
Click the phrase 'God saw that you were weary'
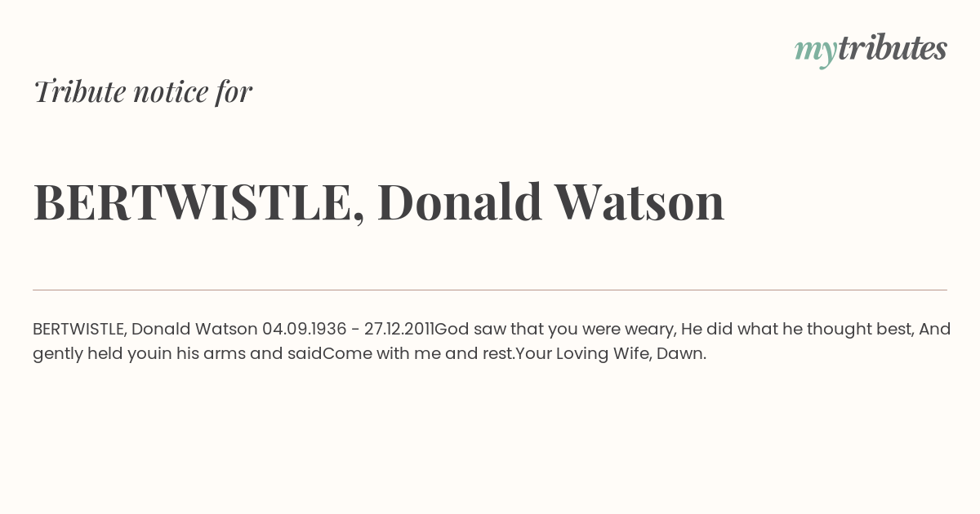[555, 329]
